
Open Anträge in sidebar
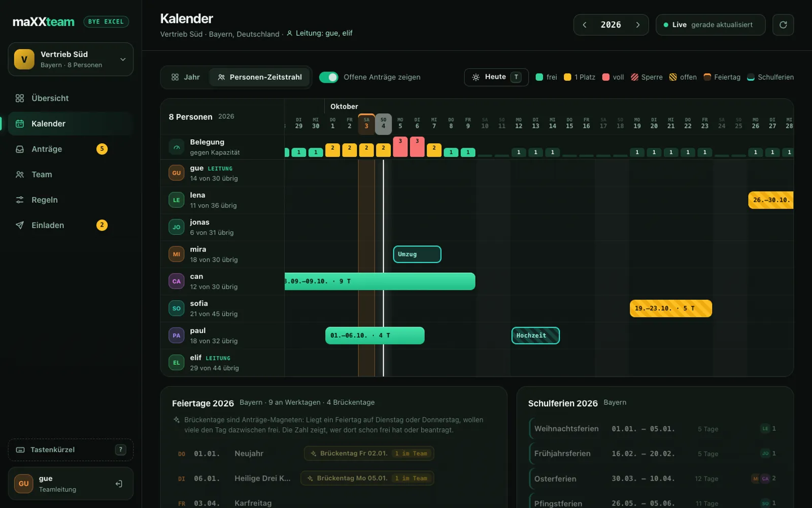tap(71, 149)
